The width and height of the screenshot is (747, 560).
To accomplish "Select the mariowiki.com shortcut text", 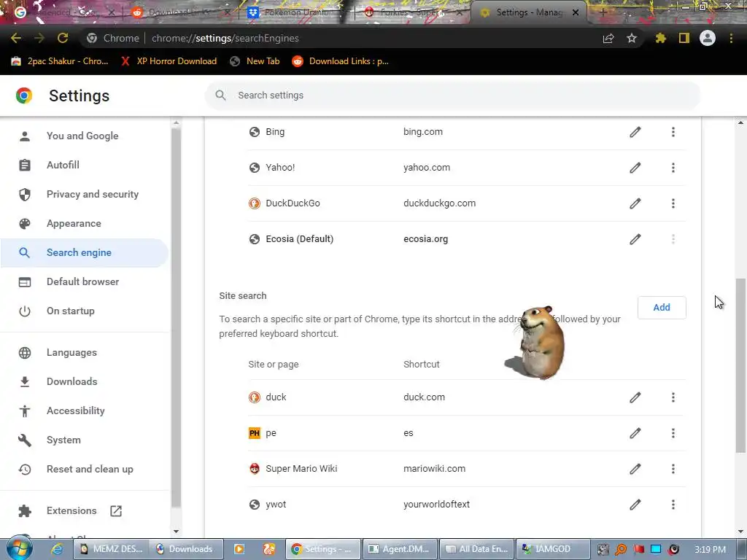I will [x=434, y=469].
